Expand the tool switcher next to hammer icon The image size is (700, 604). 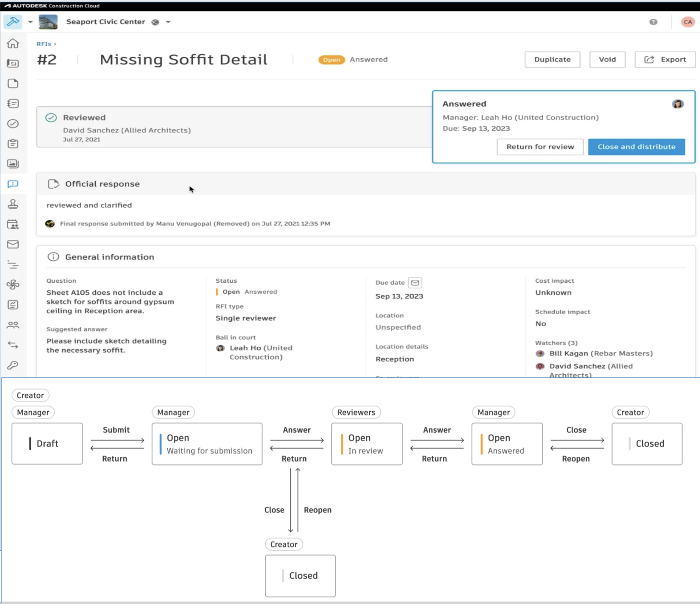click(x=30, y=22)
